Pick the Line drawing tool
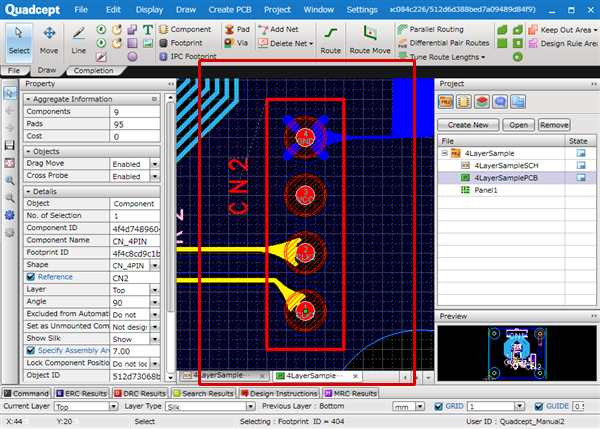Image resolution: width=600 pixels, height=429 pixels. [x=78, y=41]
